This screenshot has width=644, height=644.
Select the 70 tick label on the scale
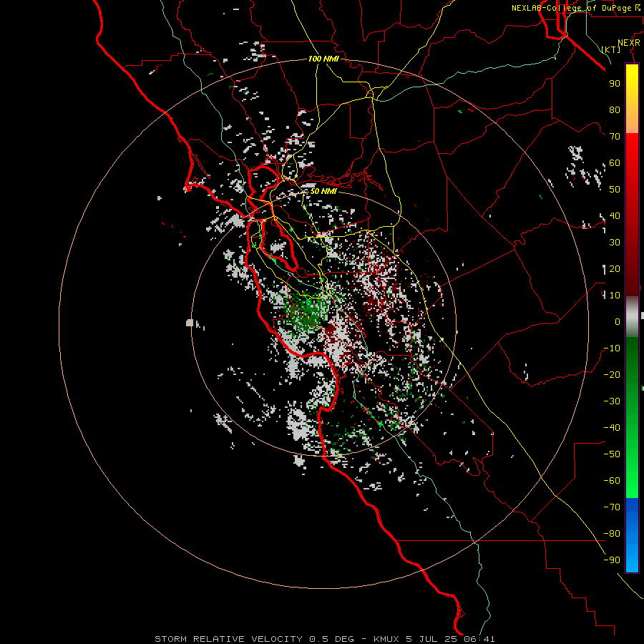[615, 137]
